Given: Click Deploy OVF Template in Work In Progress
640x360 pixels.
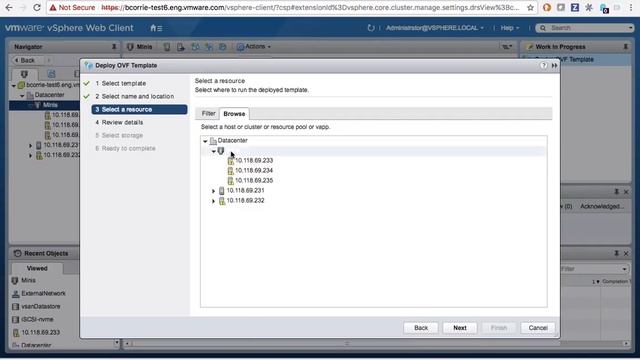Looking at the screenshot, I should coord(577,60).
